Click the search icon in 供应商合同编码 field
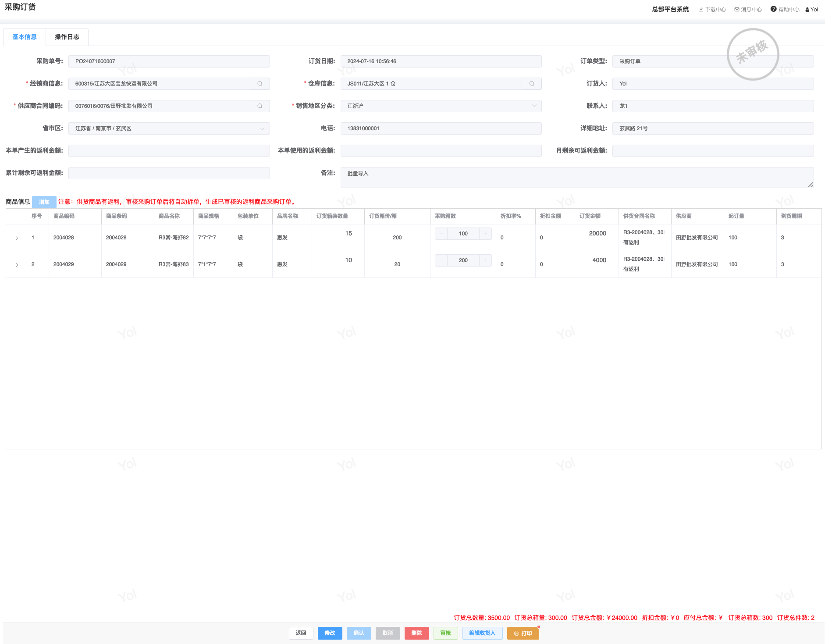Image resolution: width=825 pixels, height=644 pixels. [260, 106]
